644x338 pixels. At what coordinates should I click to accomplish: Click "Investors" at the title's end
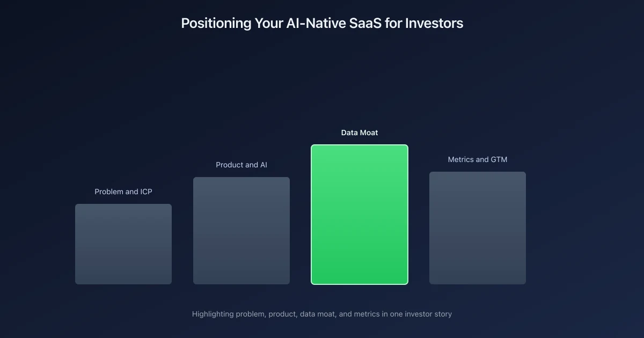(x=435, y=23)
